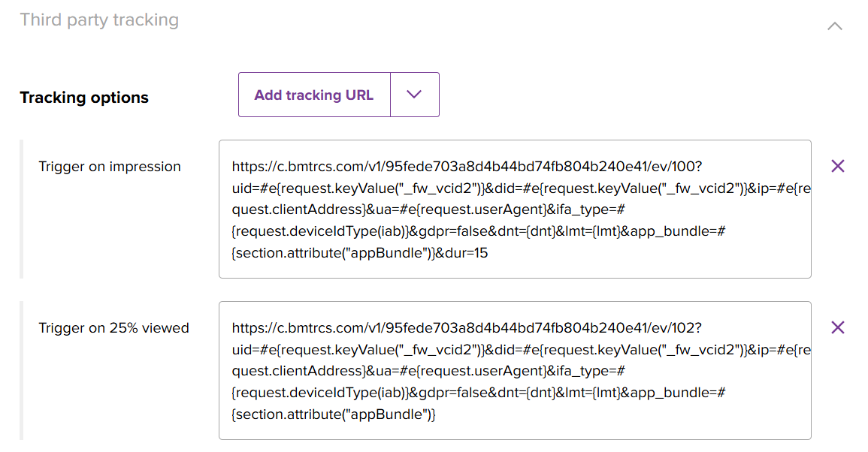Click the Third party tracking heading

coord(99,20)
